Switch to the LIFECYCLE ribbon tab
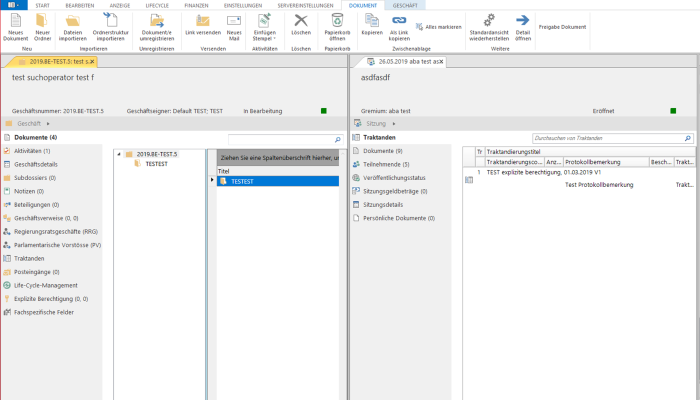 [x=157, y=5]
